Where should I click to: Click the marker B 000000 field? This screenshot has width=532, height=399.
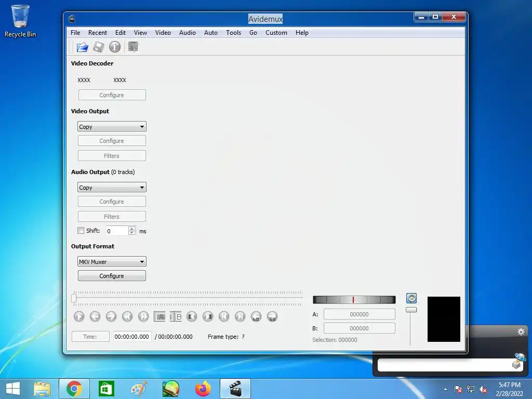coord(360,328)
